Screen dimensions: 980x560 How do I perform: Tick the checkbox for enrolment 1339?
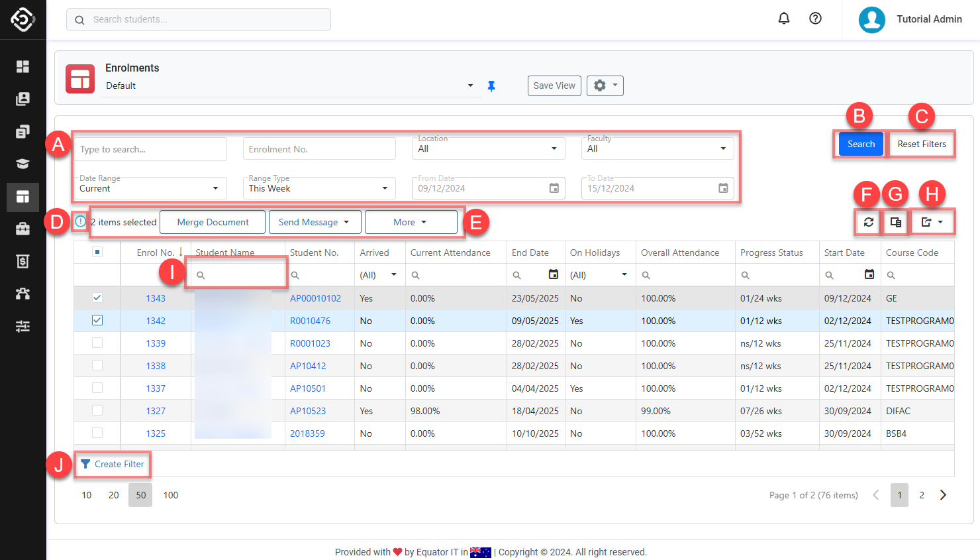97,343
